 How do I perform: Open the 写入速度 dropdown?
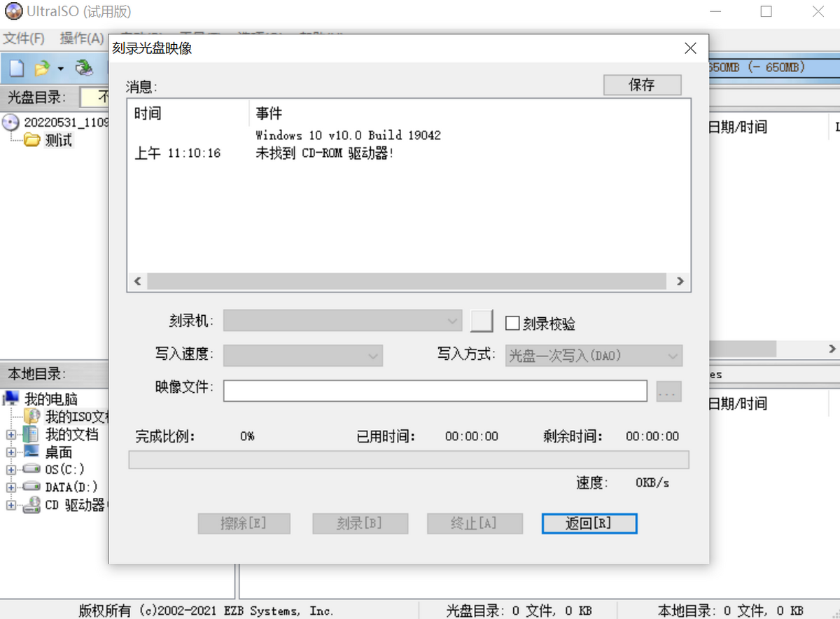click(302, 356)
